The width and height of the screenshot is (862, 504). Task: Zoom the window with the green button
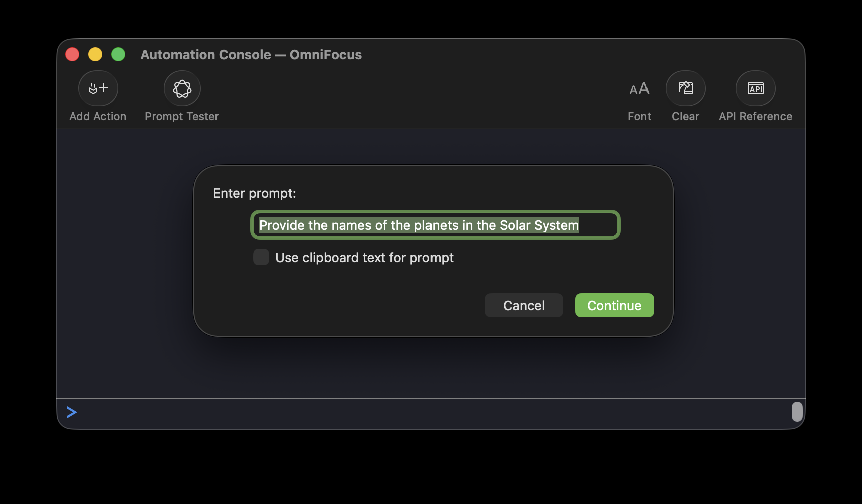[118, 54]
